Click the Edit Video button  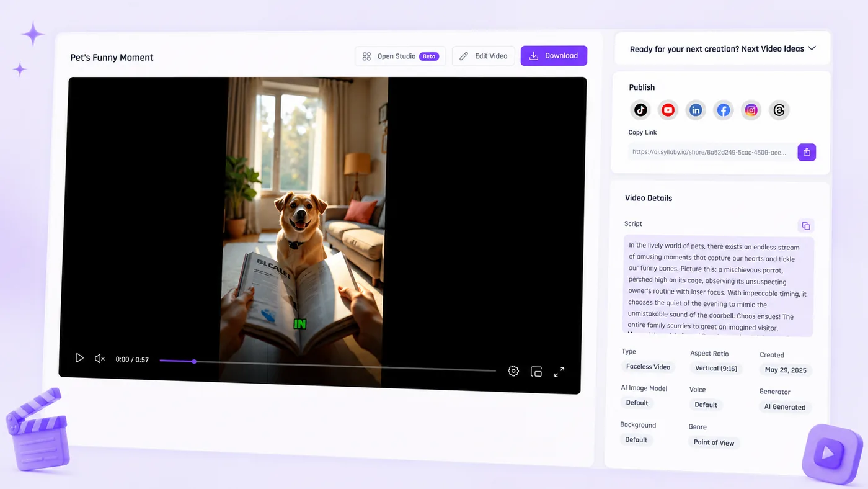coord(483,56)
